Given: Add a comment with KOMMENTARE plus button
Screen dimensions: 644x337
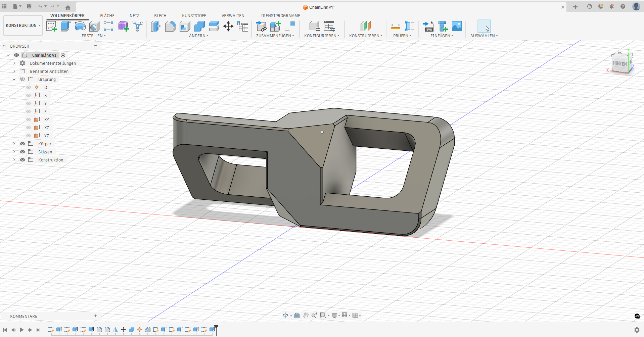Looking at the screenshot, I should (x=96, y=316).
